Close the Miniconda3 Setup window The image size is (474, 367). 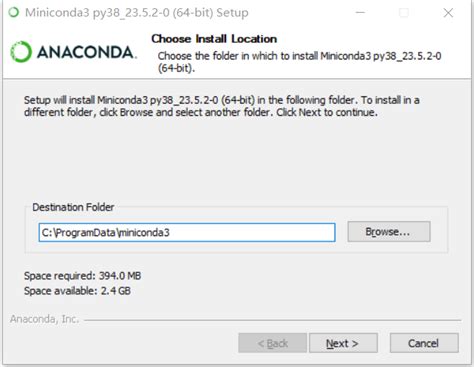click(x=448, y=13)
